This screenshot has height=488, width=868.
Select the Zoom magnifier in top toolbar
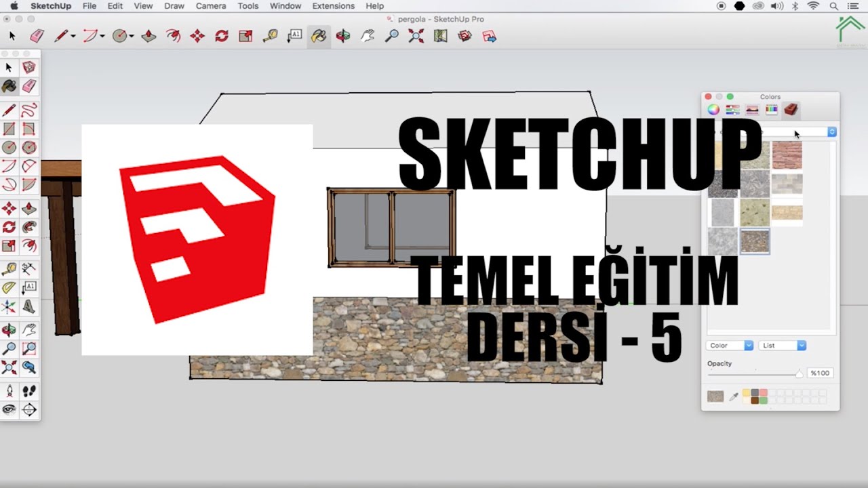coord(391,36)
